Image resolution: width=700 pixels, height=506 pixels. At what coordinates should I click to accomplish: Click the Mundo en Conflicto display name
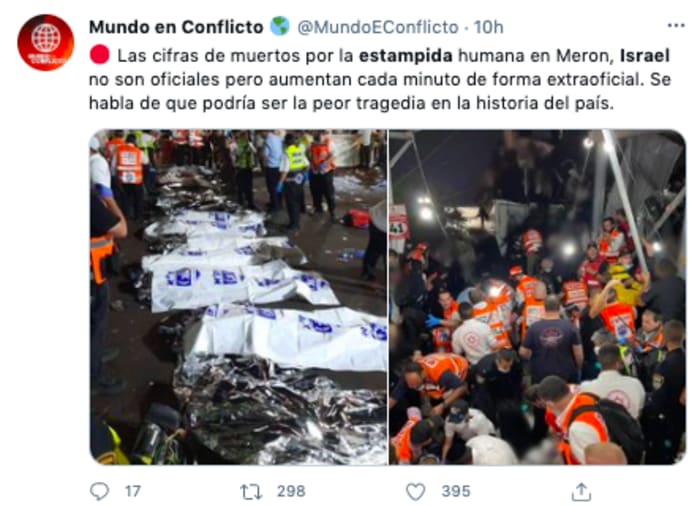[176, 27]
